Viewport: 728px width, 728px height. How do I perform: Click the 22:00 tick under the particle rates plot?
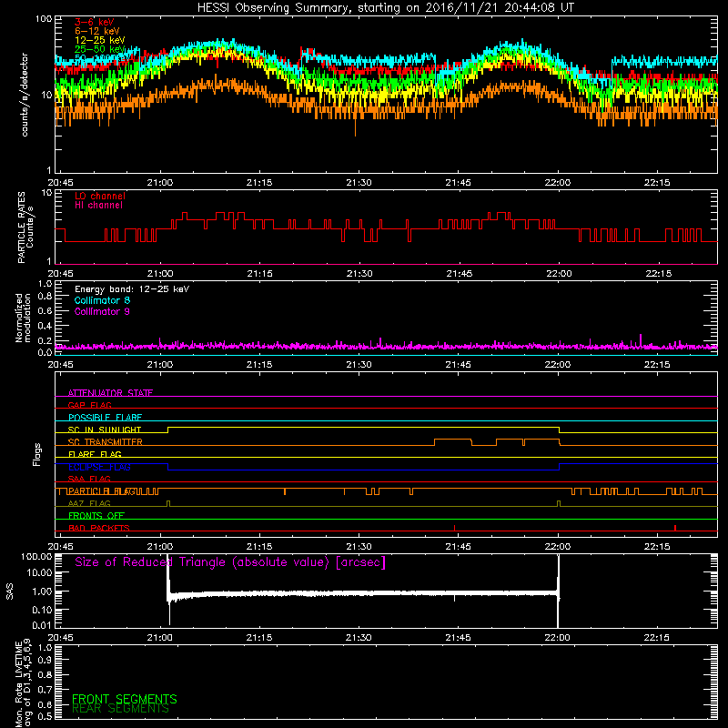[559, 274]
